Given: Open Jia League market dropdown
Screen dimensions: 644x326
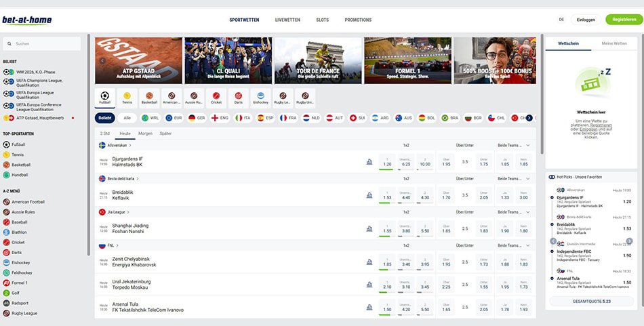Looking at the screenshot, I should [514, 212].
